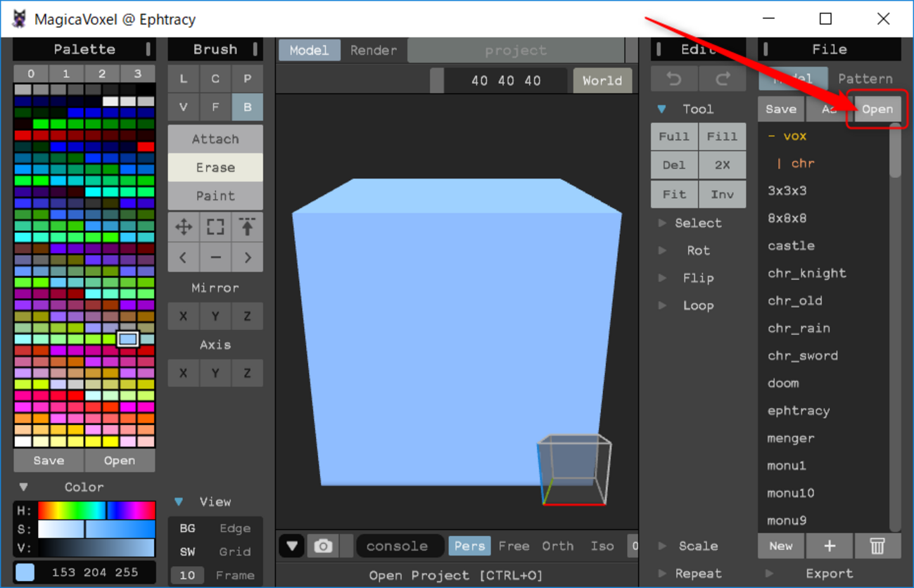Screen dimensions: 914x588
Task: Click the MagicaVoxel app icon in title bar
Action: [x=20, y=19]
